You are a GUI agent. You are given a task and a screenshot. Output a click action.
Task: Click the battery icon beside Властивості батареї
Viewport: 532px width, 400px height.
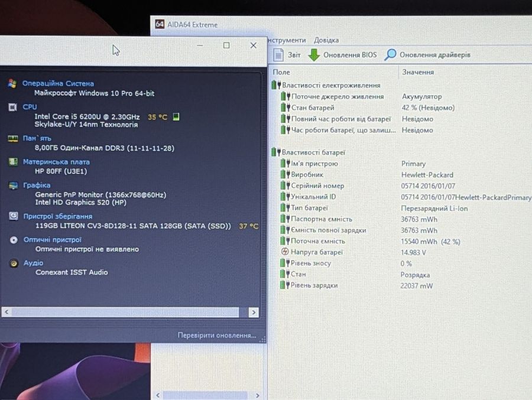276,152
